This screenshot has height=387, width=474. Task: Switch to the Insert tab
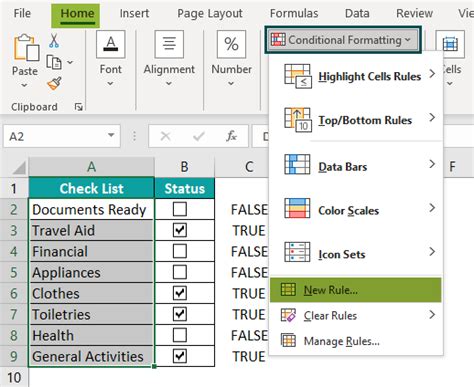tap(134, 14)
